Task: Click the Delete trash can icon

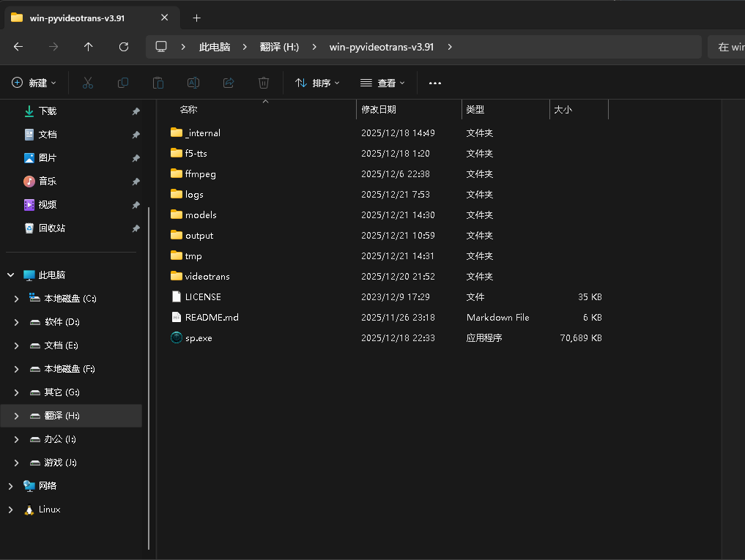Action: point(264,83)
